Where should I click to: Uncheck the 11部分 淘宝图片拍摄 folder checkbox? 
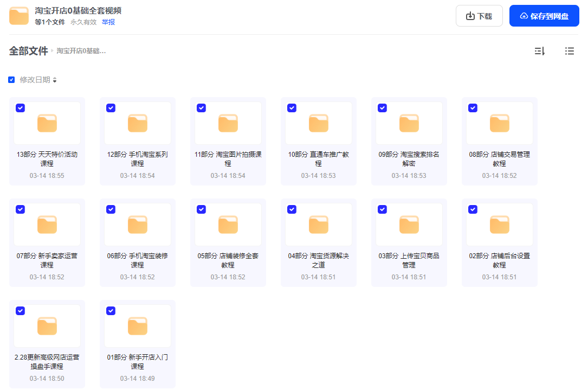pos(202,108)
